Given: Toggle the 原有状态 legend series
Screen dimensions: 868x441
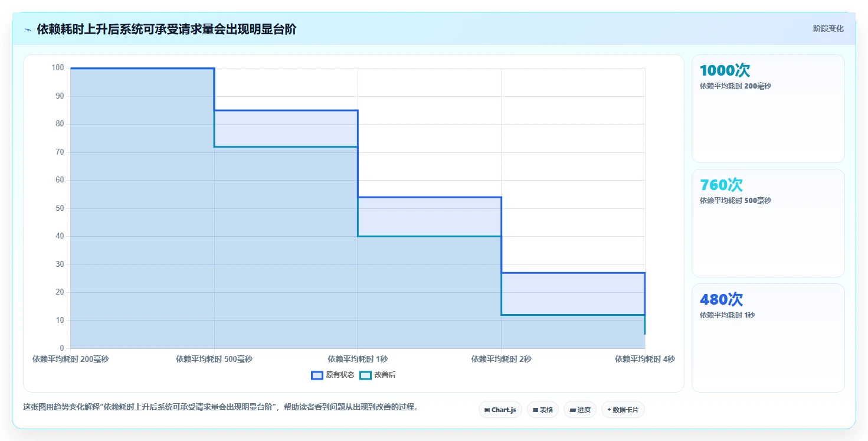Looking at the screenshot, I should [x=333, y=375].
